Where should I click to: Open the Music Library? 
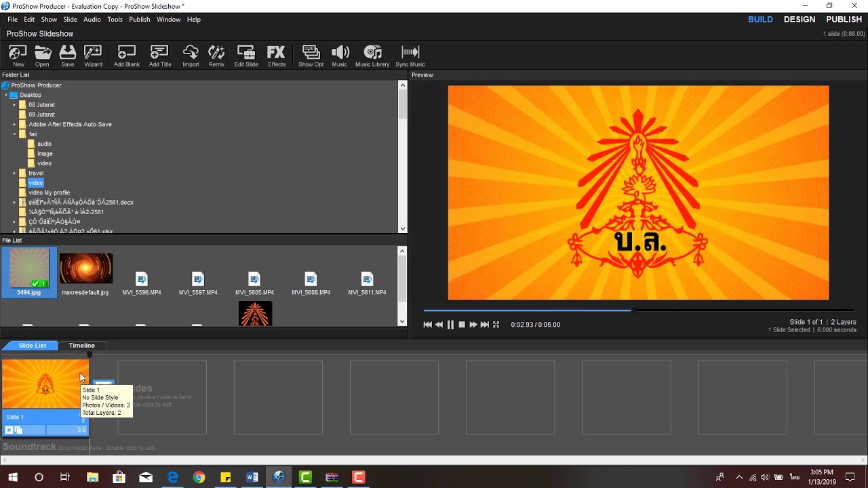[x=372, y=56]
